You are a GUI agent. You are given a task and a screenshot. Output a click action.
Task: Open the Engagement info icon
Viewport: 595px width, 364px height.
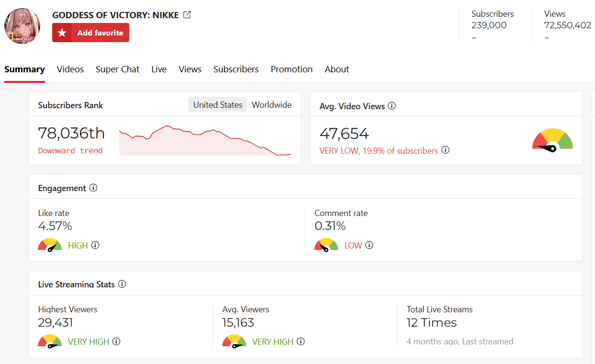click(x=93, y=188)
